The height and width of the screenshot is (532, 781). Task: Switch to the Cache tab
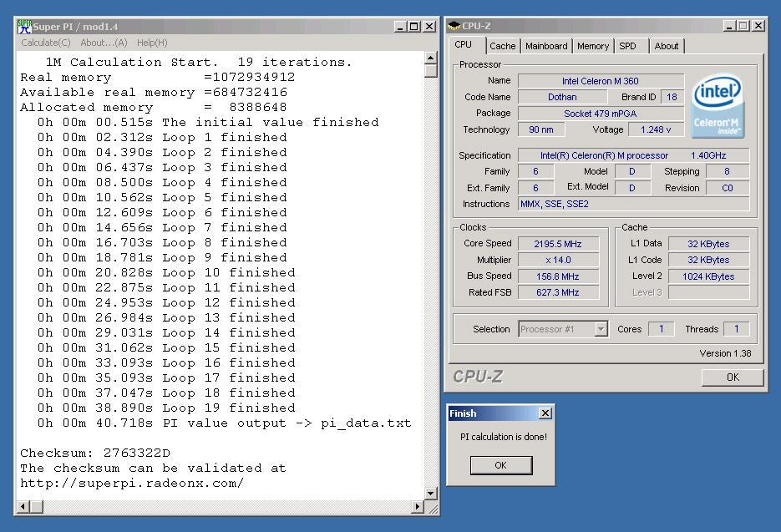(x=503, y=46)
